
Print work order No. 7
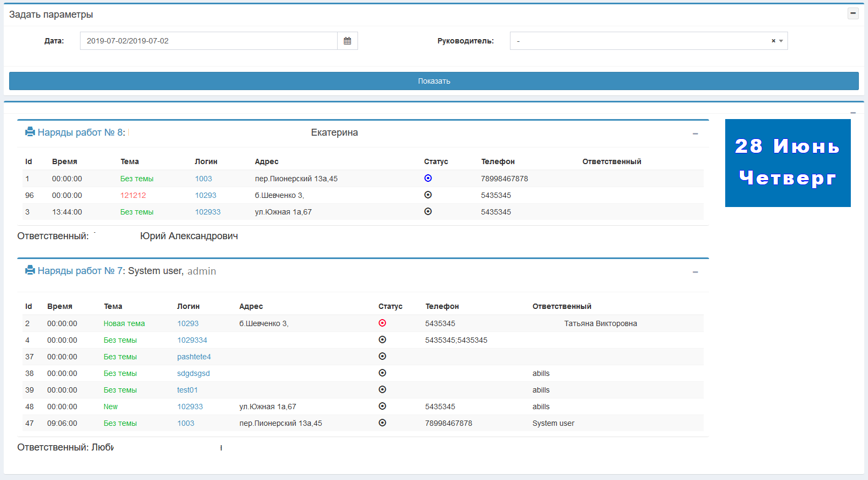point(30,270)
